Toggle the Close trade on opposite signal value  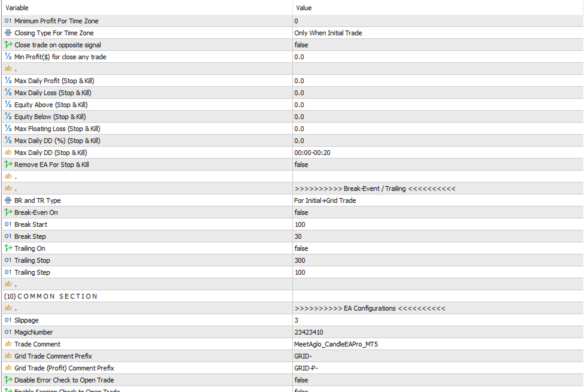point(301,45)
